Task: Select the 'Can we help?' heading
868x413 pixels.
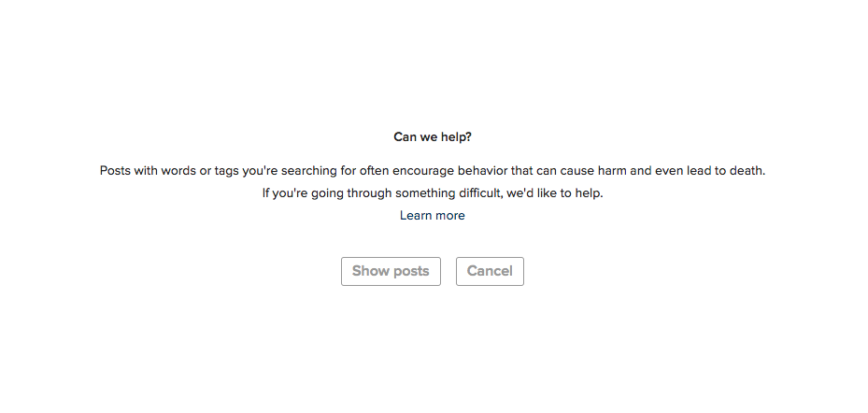Action: (x=433, y=136)
